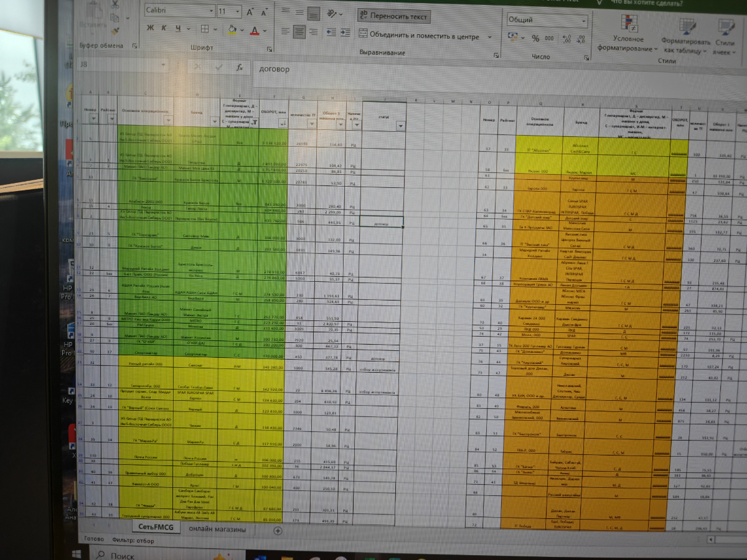Apply fill color bucket
Image resolution: width=747 pixels, height=560 pixels.
tap(232, 29)
